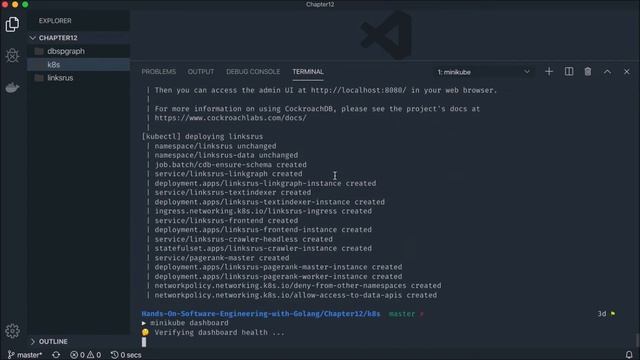
Task: Open the http://localhost:8080/ link in terminal
Action: pyautogui.click(x=358, y=90)
